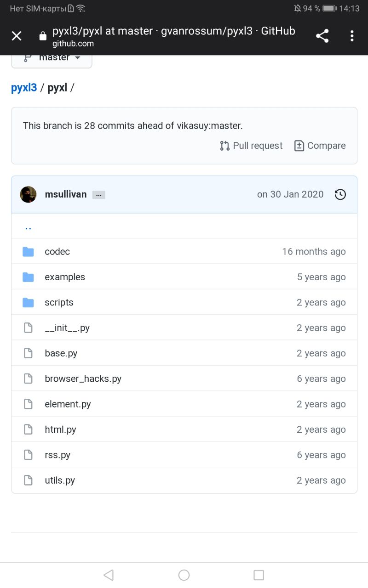Click the '16 months ago' timestamp for codec
Viewport: 368px width, 588px height.
point(314,252)
